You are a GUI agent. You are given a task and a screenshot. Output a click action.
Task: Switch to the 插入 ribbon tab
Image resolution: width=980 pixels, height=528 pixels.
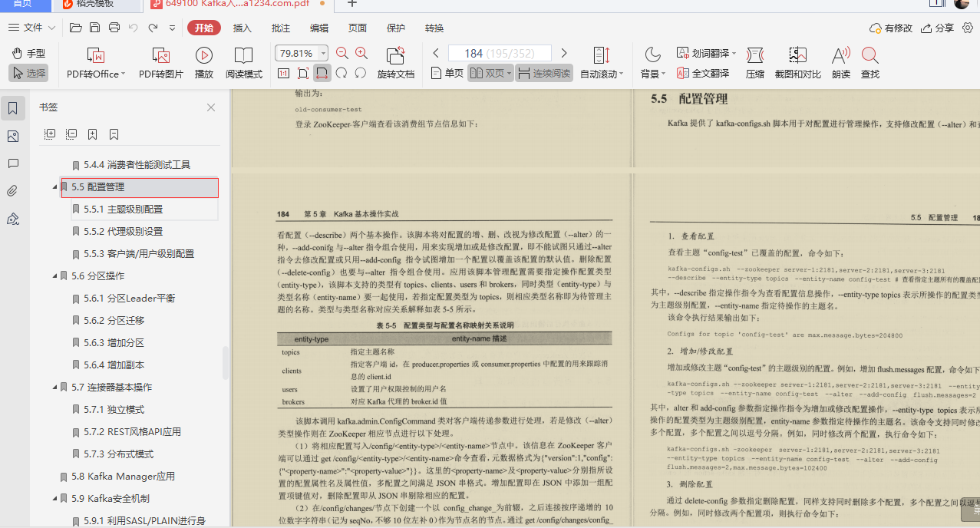click(242, 28)
